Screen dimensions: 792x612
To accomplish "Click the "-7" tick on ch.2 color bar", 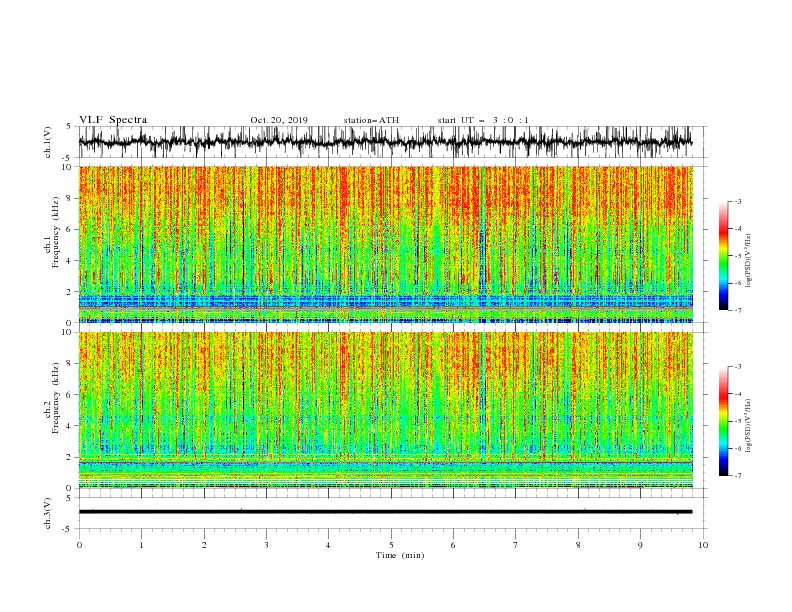I will tap(737, 475).
